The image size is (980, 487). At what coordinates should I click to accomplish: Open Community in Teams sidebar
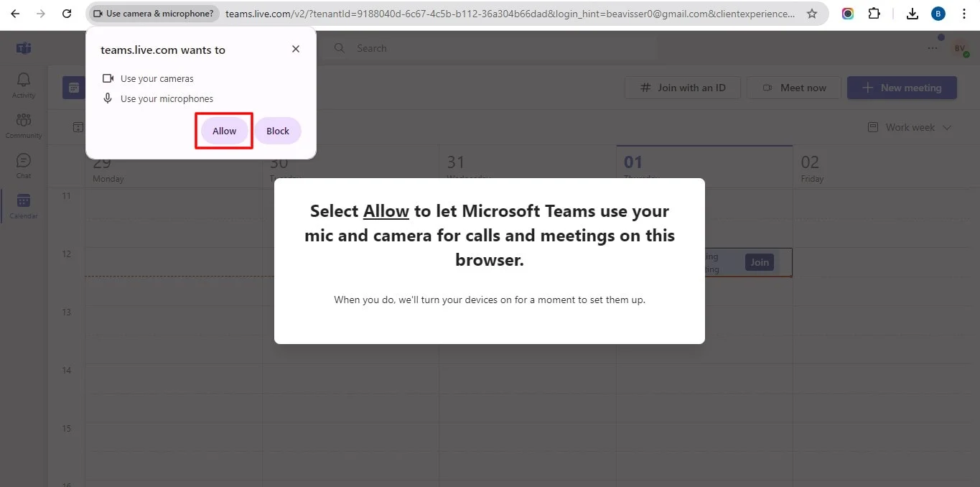point(24,125)
